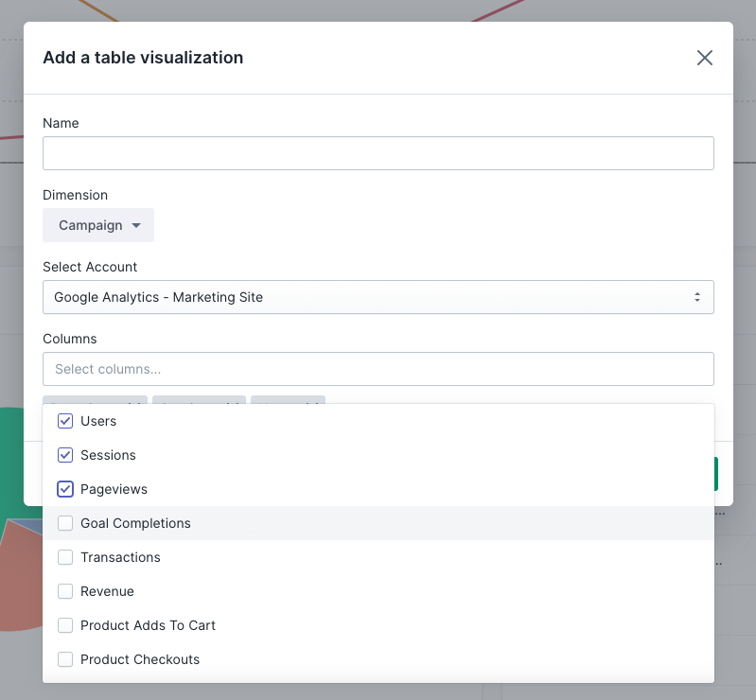Uncheck the Sessions column checkbox

coord(65,455)
